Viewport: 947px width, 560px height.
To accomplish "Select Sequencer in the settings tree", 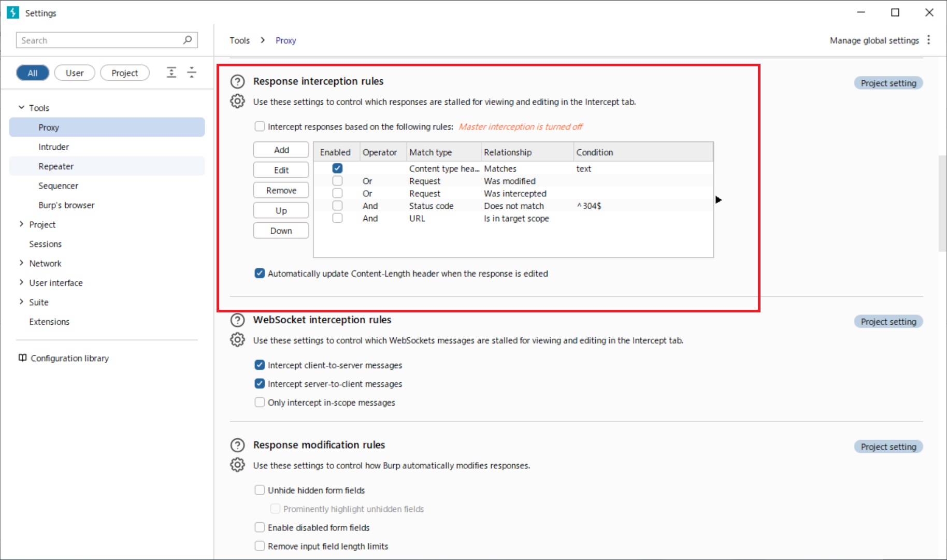I will [107, 186].
